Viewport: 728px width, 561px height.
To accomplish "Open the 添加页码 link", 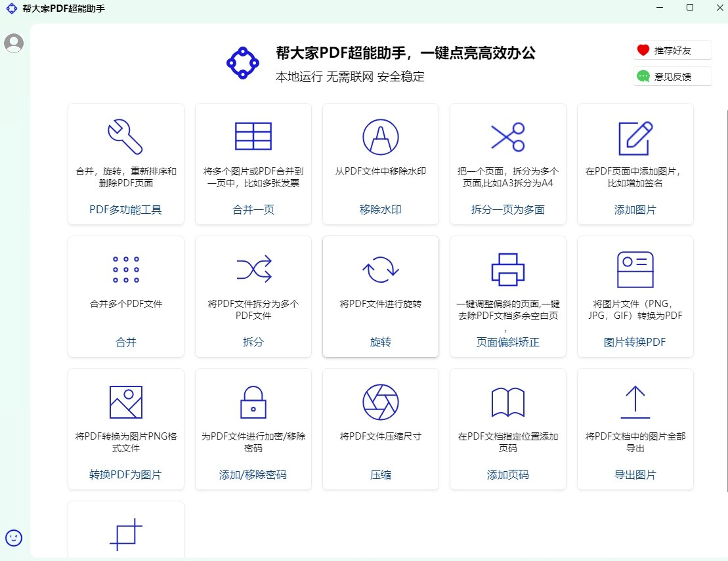I will click(508, 474).
